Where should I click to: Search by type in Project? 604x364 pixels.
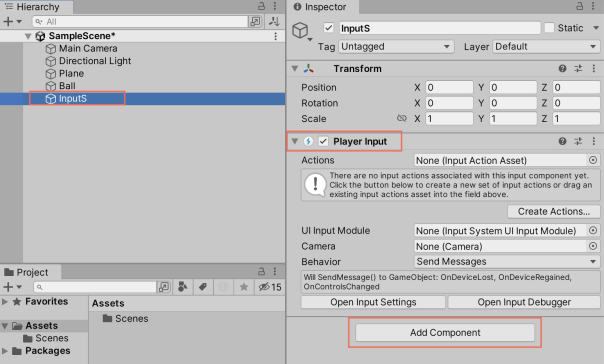(183, 287)
